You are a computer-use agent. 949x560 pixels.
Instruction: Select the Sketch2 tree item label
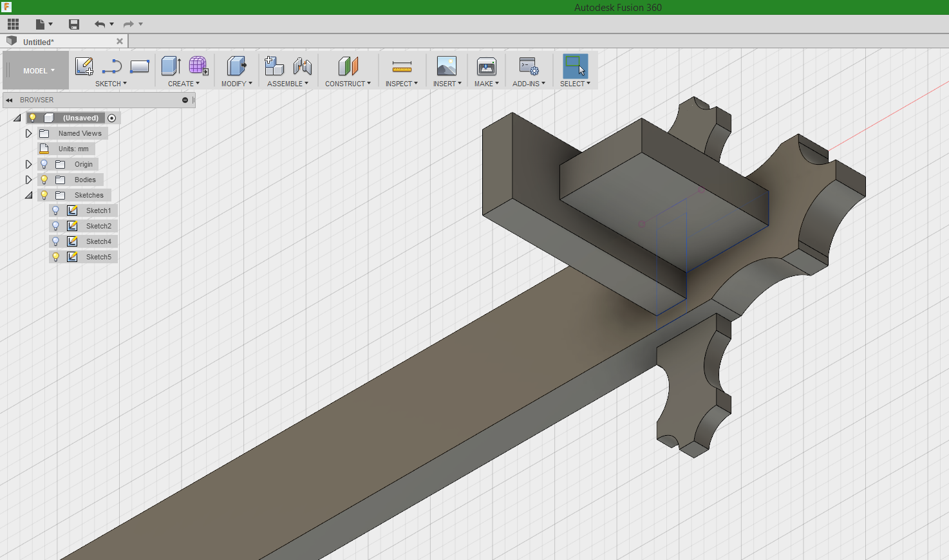click(99, 226)
